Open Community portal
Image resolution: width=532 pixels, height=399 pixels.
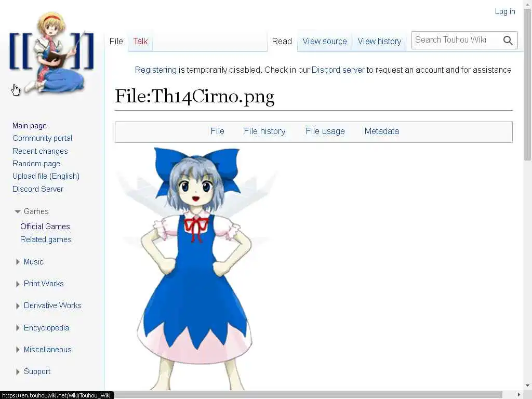click(x=42, y=138)
